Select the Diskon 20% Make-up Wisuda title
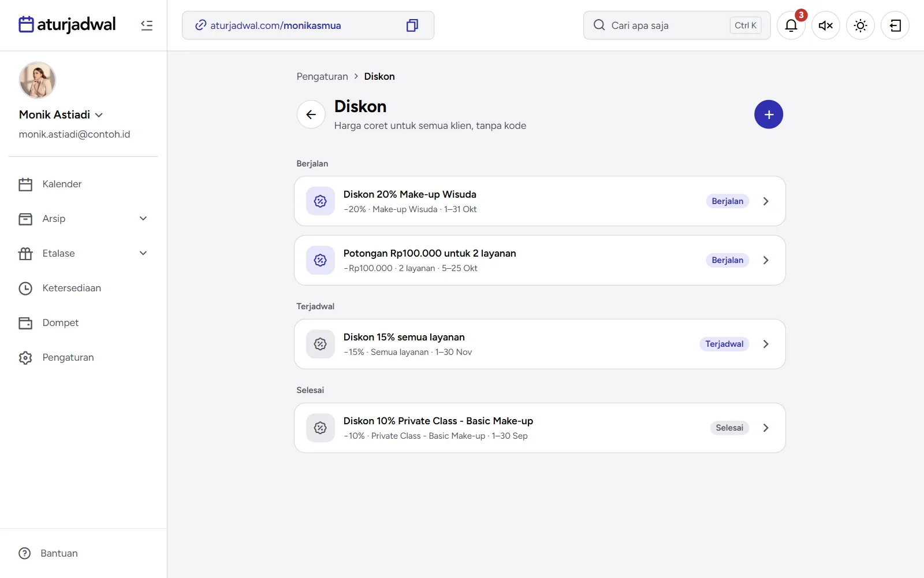The height and width of the screenshot is (578, 924). click(x=410, y=194)
